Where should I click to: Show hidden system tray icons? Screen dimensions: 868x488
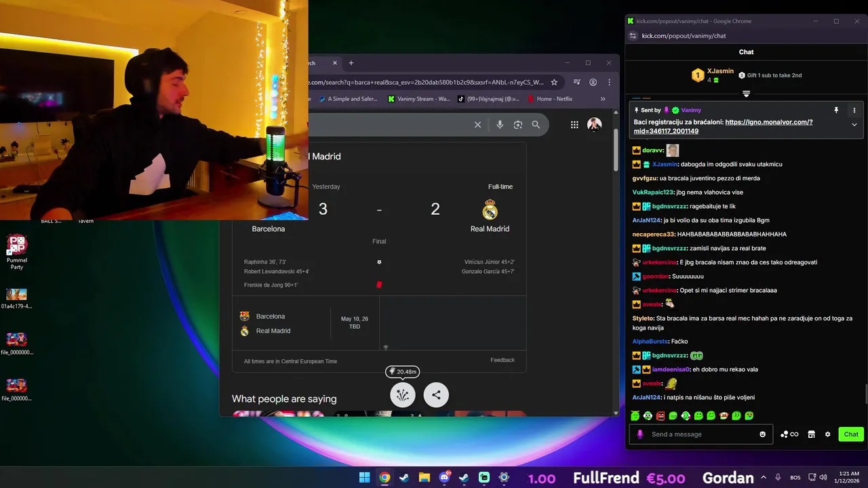(764, 477)
